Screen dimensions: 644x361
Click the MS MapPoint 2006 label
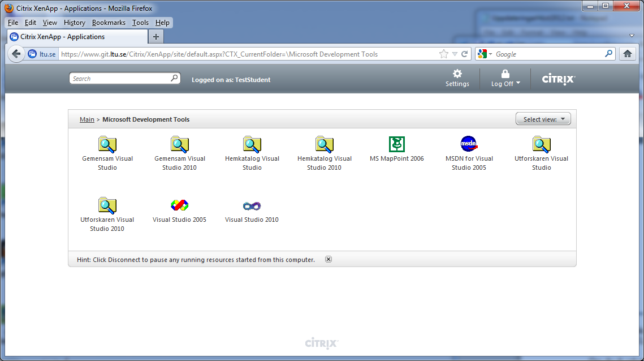[x=397, y=158]
